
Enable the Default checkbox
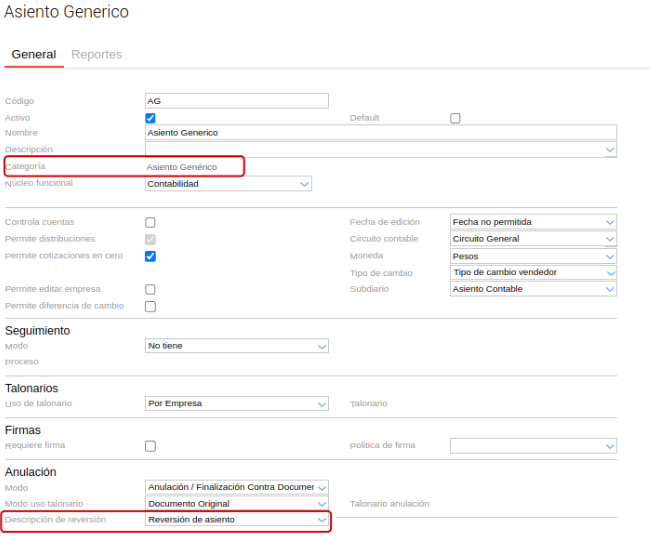click(455, 118)
